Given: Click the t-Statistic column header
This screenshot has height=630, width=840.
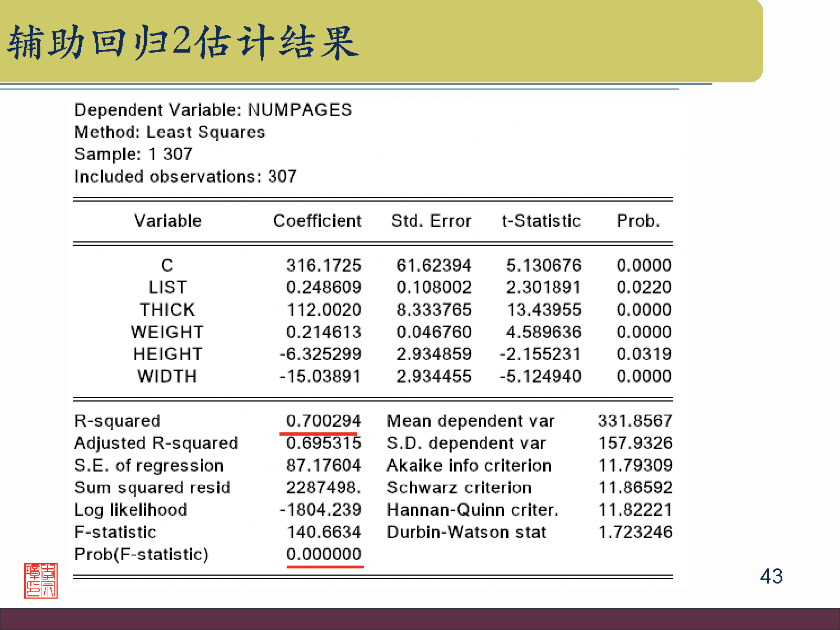Looking at the screenshot, I should tap(541, 221).
